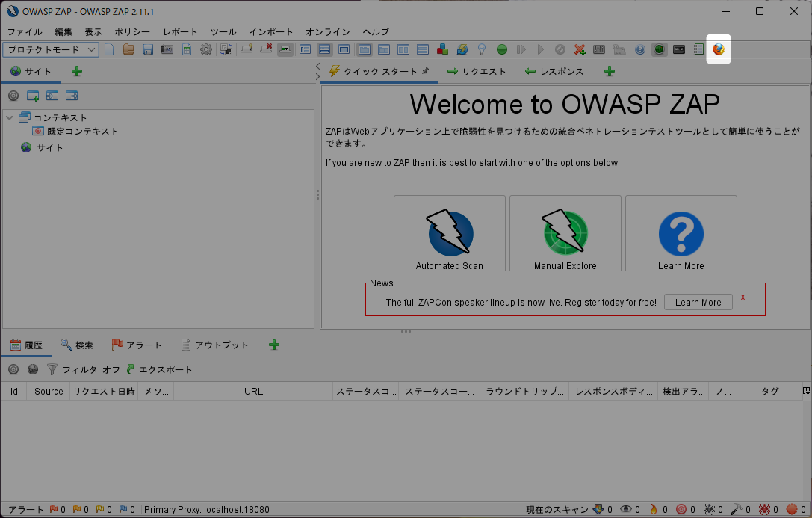Open a session with the folder icon

point(128,49)
